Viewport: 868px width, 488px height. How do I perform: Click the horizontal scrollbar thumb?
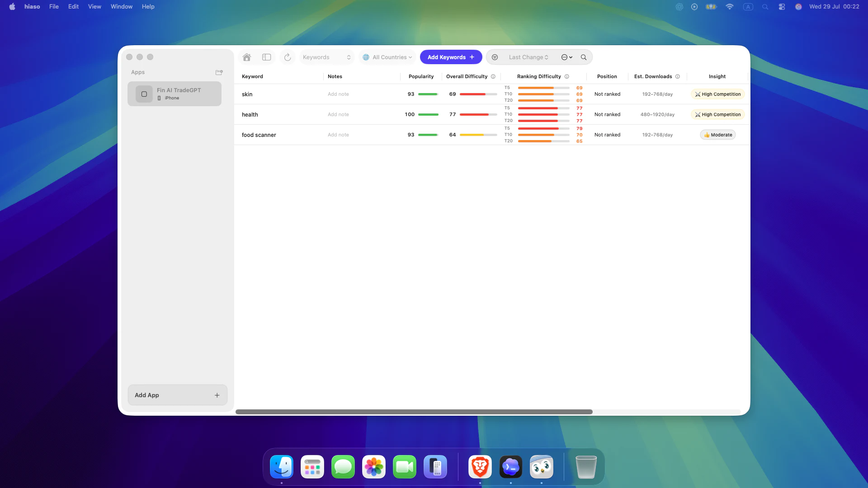(414, 412)
